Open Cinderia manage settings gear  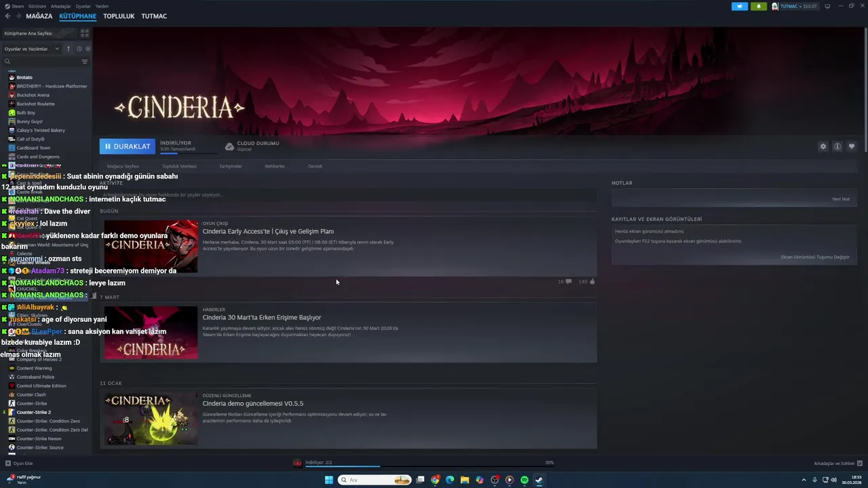[x=823, y=146]
